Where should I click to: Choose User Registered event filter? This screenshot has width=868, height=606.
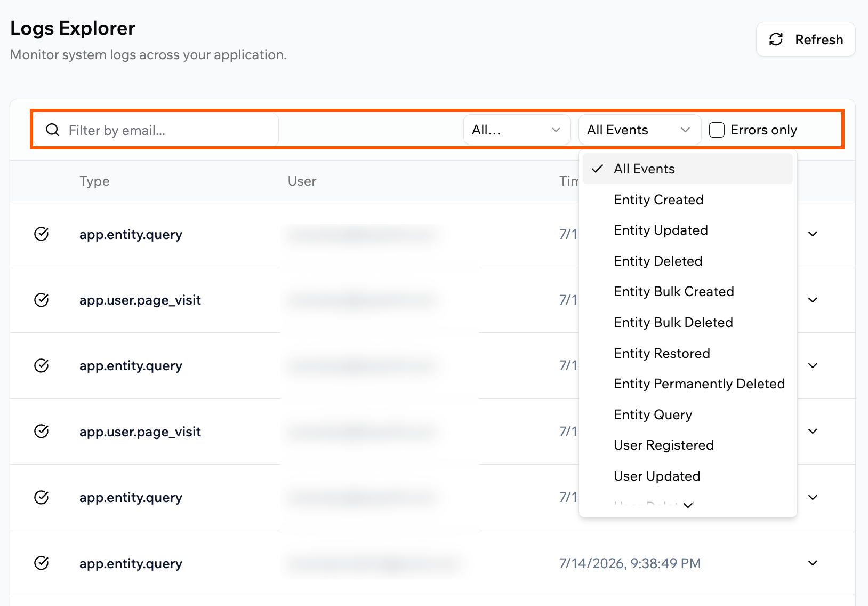(x=687, y=445)
